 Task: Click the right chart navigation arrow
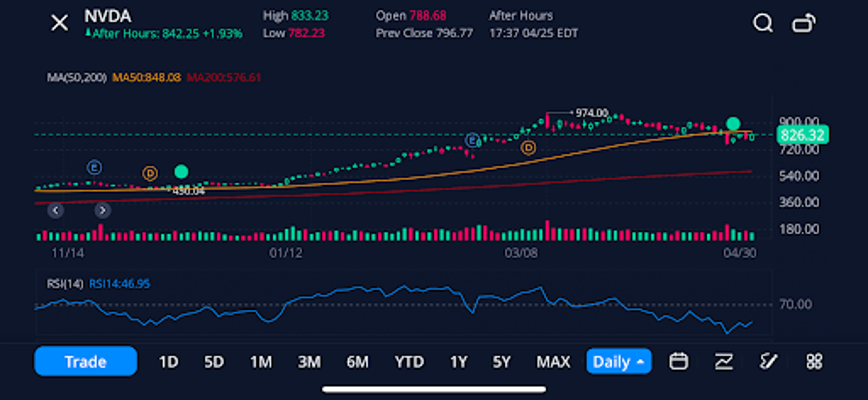pyautogui.click(x=103, y=211)
